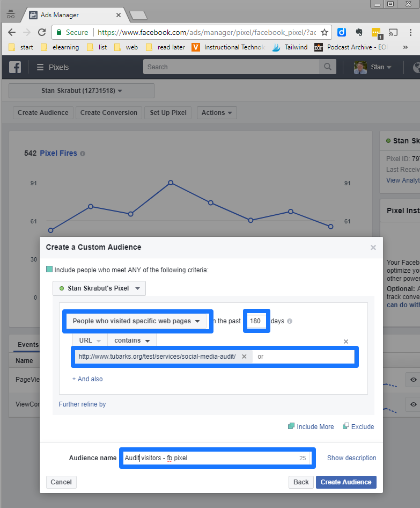Expand the Stan Skrabut's Pixel dropdown

(99, 288)
